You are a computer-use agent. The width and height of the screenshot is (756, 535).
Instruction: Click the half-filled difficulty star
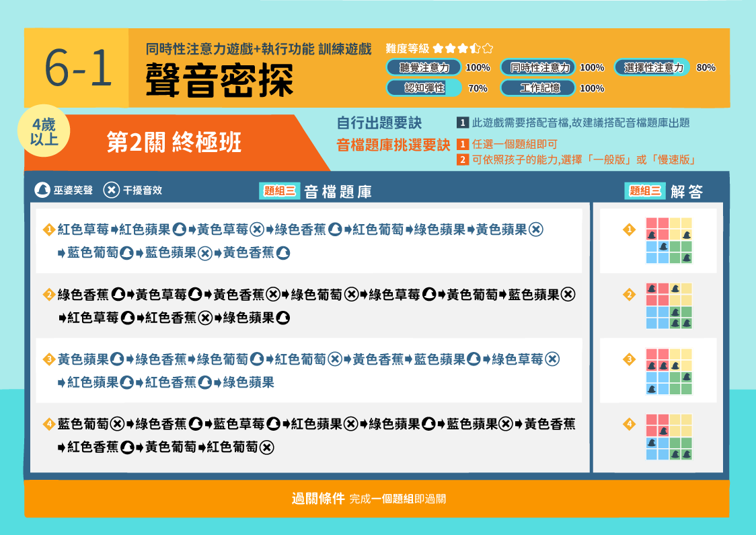tap(476, 48)
